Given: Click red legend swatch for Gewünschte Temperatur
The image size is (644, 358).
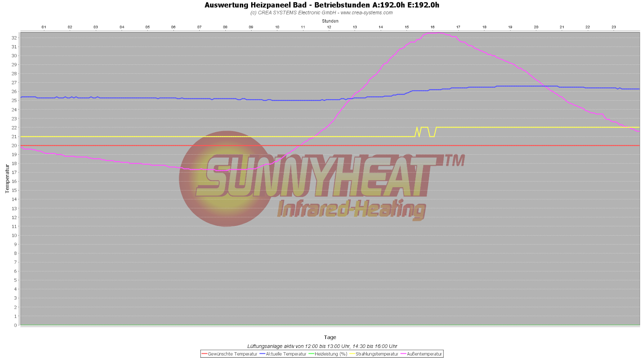Looking at the screenshot, I should point(204,354).
